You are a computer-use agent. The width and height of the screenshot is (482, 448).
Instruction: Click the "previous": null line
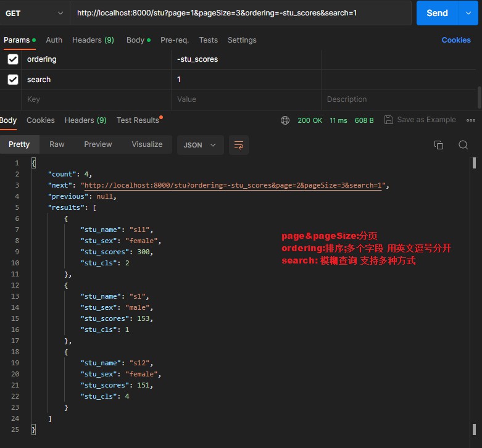pos(82,196)
